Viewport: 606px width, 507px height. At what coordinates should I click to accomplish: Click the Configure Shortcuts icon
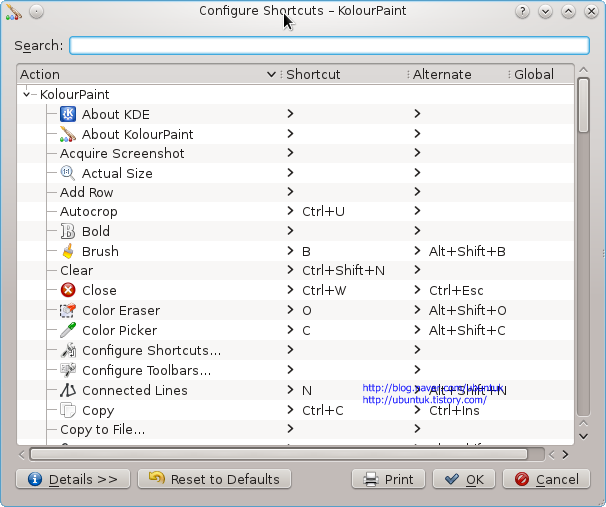point(68,350)
